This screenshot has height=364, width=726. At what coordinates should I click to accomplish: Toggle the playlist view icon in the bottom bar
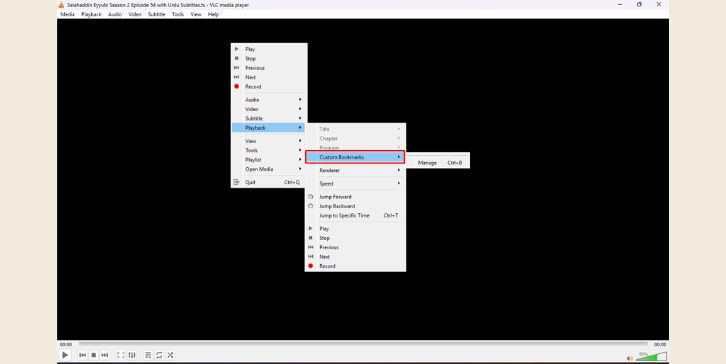coord(148,355)
